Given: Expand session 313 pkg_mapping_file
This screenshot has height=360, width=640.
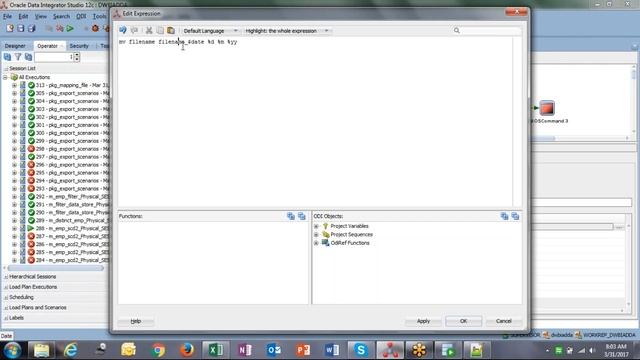Looking at the screenshot, I should point(14,85).
